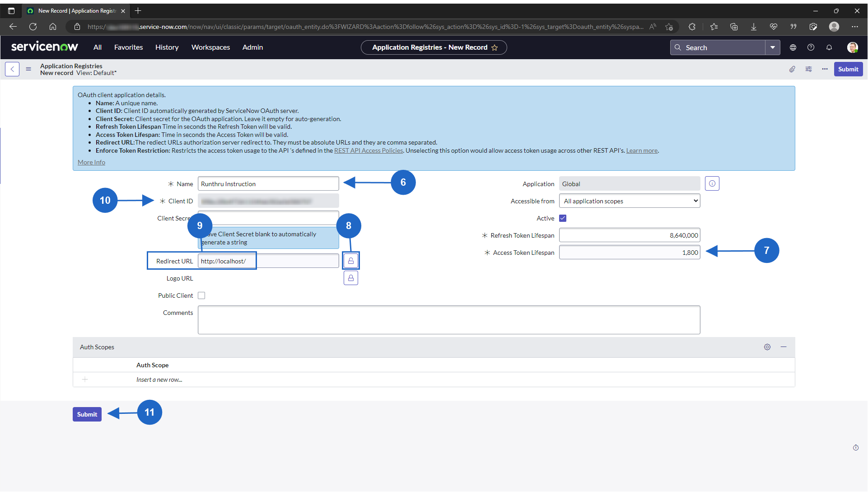Toggle the Active checkbox
The image size is (868, 492).
(x=563, y=218)
